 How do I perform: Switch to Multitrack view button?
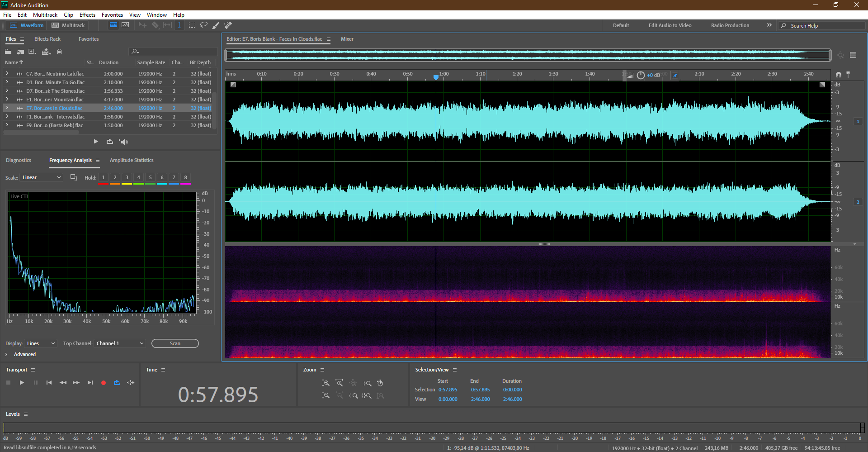[68, 25]
